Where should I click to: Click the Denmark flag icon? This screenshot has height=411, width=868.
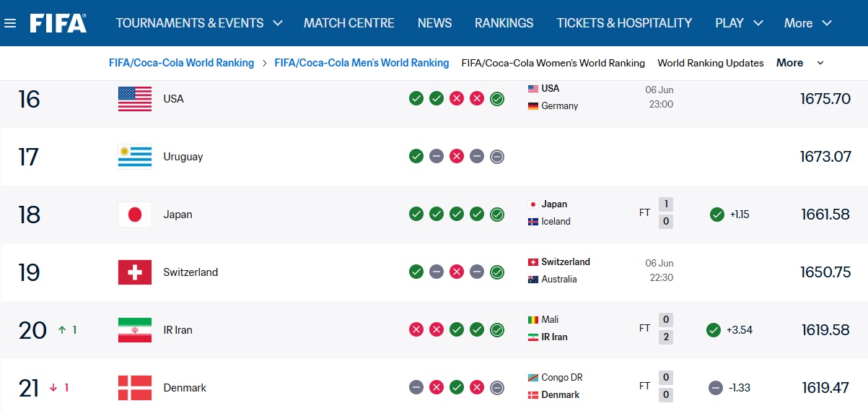[135, 388]
